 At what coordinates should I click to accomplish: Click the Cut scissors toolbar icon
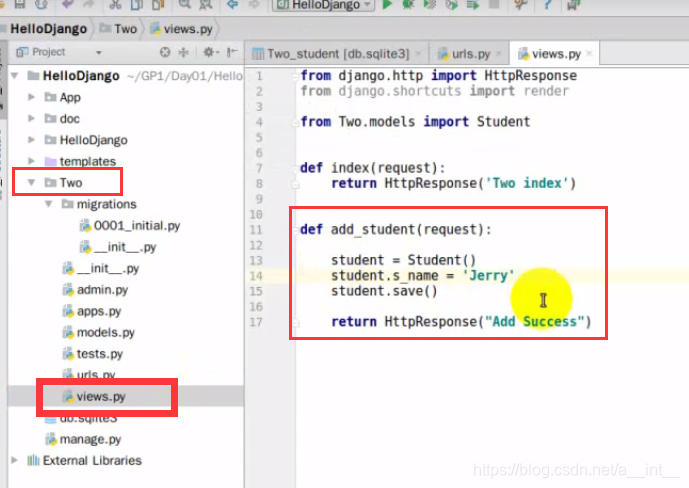click(x=115, y=4)
